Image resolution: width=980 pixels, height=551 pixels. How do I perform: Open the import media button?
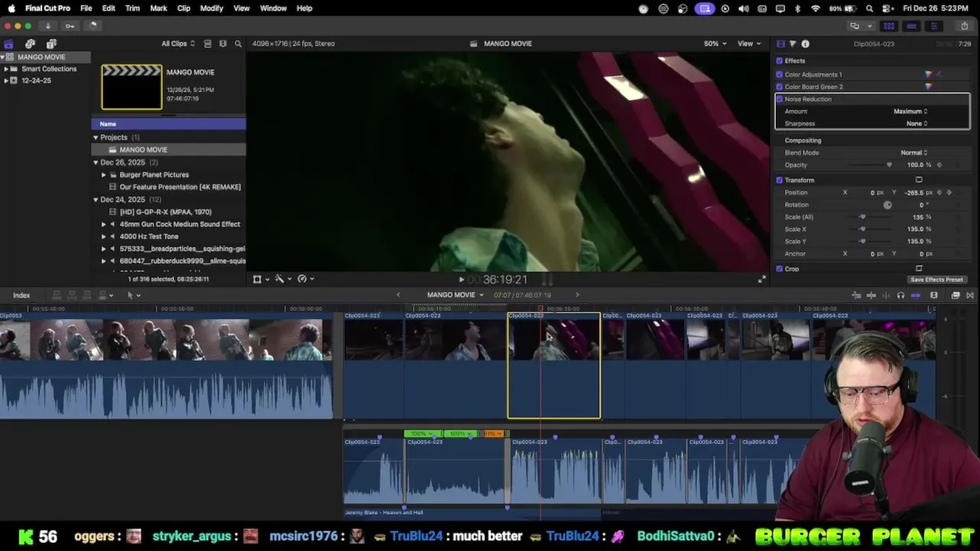click(47, 25)
